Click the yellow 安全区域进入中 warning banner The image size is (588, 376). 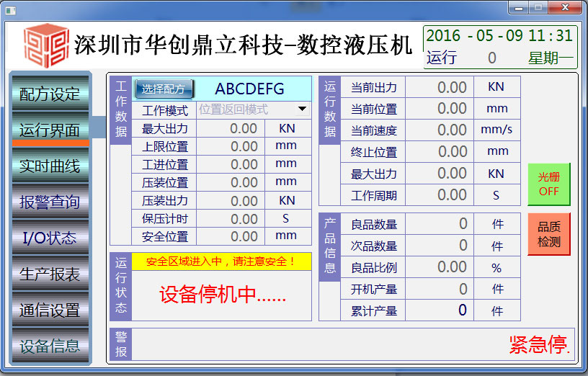221,261
